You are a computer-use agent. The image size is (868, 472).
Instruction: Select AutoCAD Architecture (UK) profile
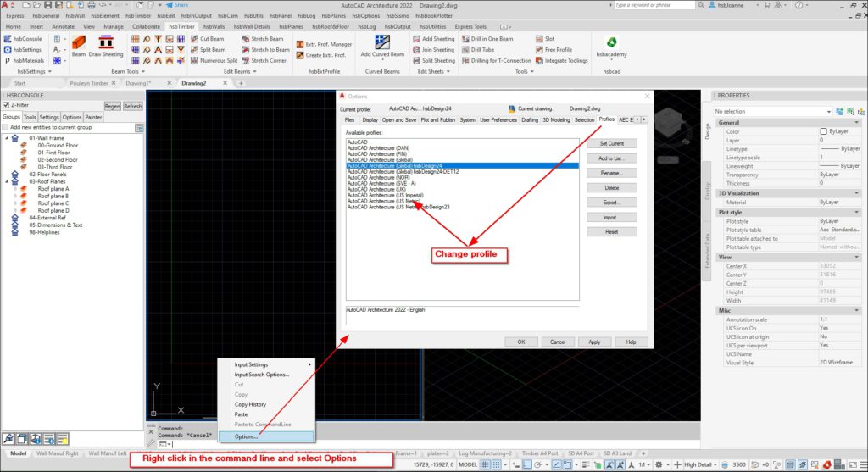point(376,189)
